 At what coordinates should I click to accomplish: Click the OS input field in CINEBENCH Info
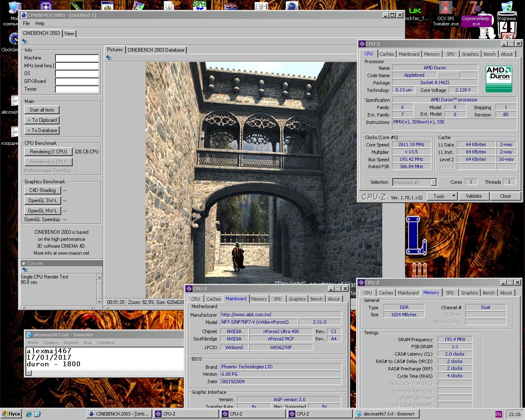[77, 73]
